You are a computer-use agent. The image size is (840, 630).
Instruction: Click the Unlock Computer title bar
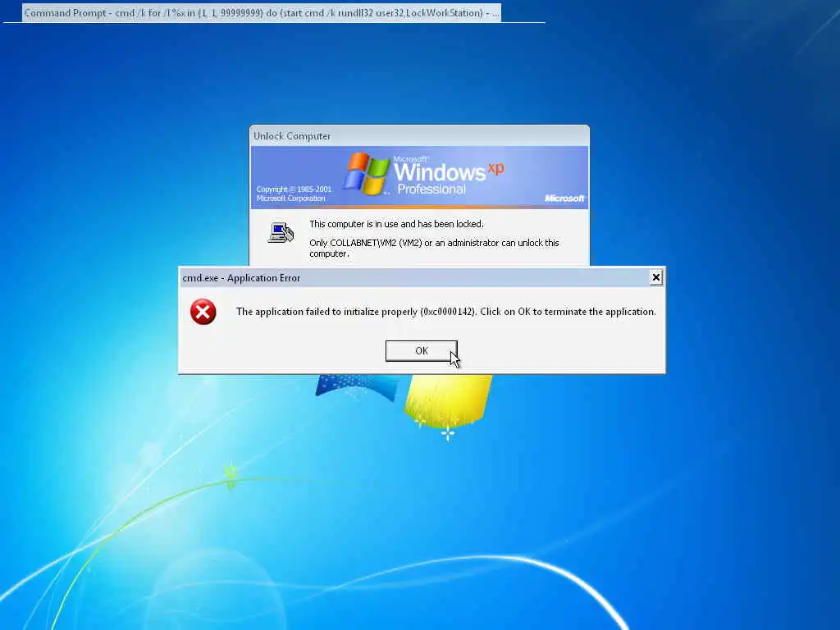(x=419, y=136)
